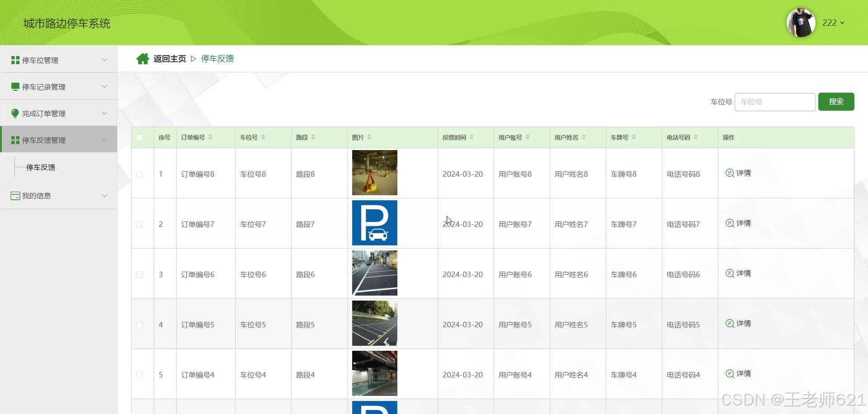Focus the 车位号 search input
This screenshot has width=868, height=414.
click(775, 102)
